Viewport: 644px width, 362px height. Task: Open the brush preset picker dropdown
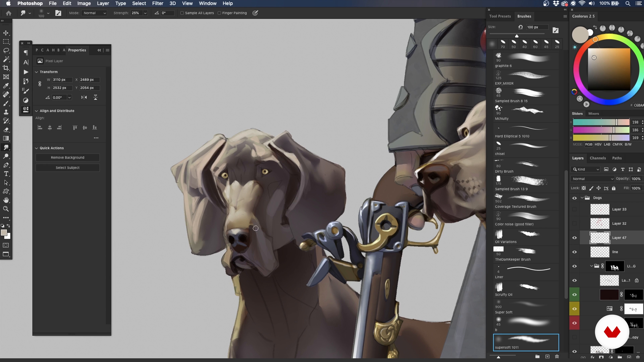[48, 13]
